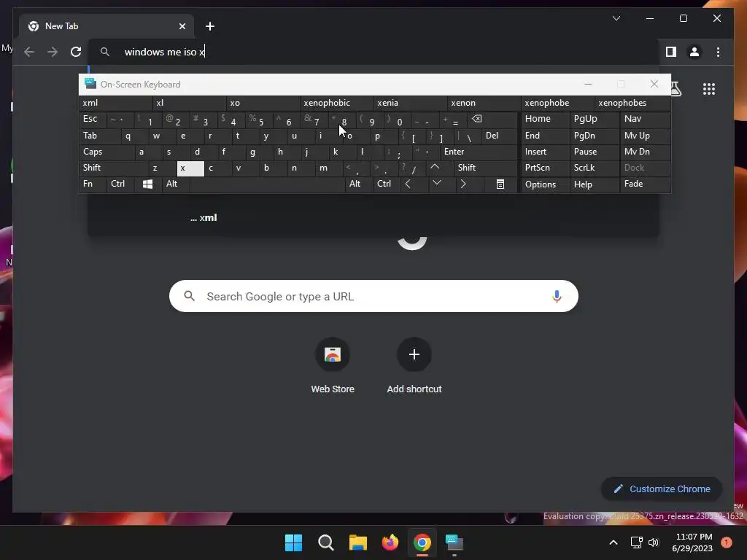Tap the Del key
747x560 pixels.
[x=499, y=136]
